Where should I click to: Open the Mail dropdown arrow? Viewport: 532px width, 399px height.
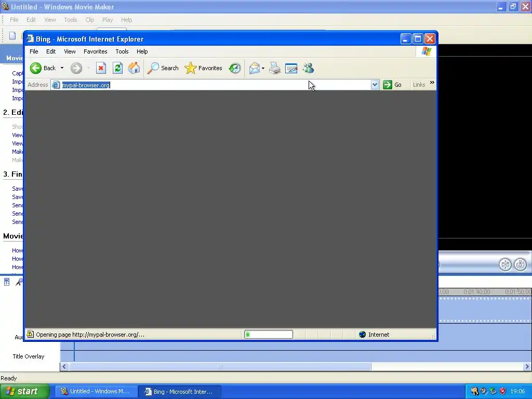click(263, 68)
